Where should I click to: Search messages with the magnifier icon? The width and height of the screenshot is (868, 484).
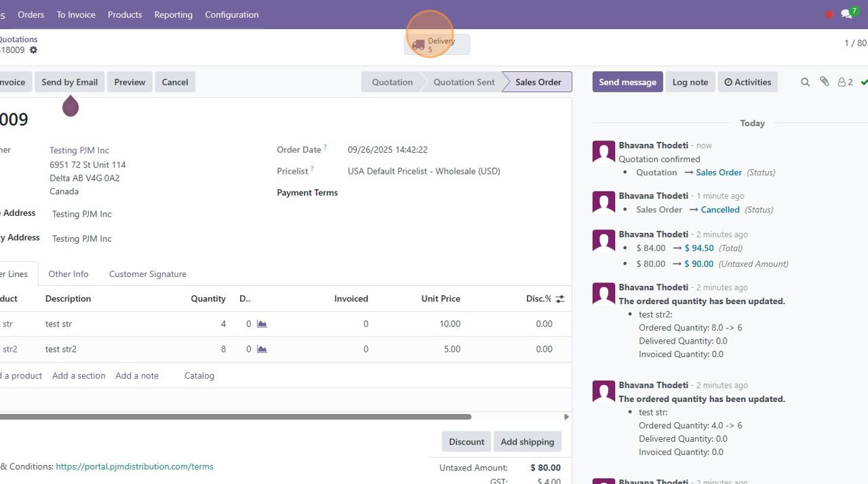tap(805, 82)
